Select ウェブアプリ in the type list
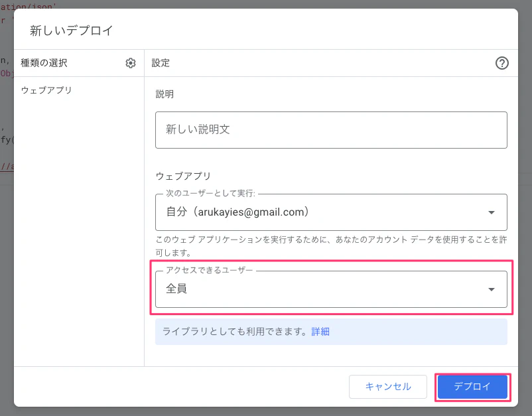The image size is (532, 416). (x=46, y=90)
